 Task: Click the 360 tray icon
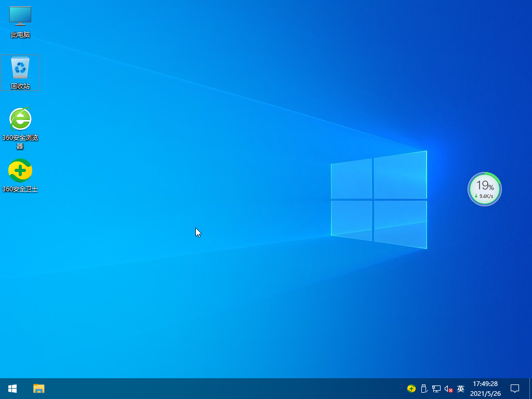tap(411, 389)
